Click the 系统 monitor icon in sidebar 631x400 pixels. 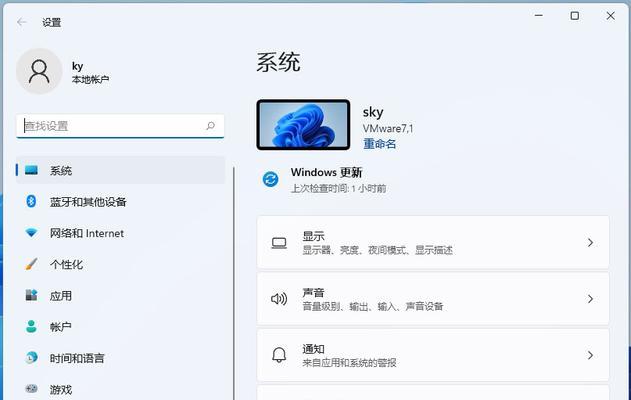31,170
